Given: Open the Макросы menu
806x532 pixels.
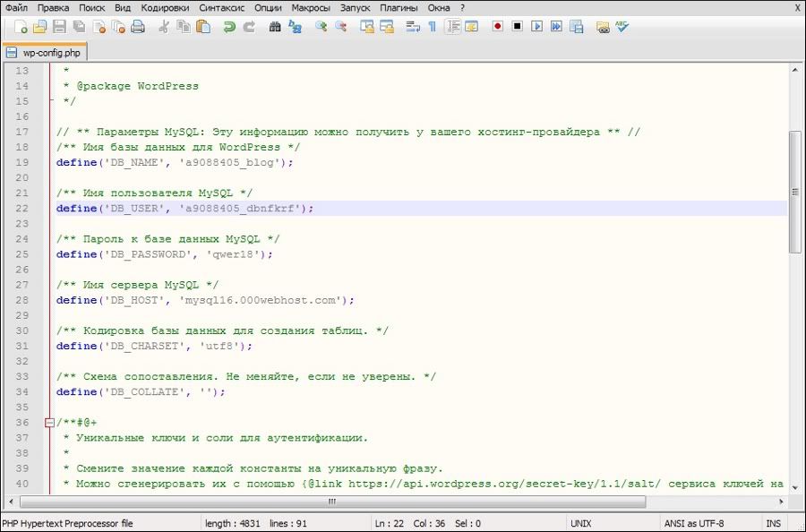Looking at the screenshot, I should coord(311,8).
